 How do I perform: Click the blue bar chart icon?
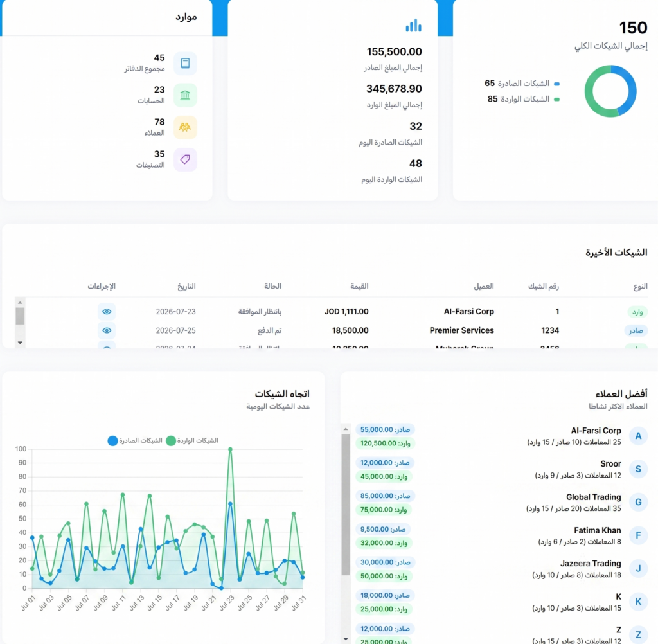pyautogui.click(x=413, y=26)
